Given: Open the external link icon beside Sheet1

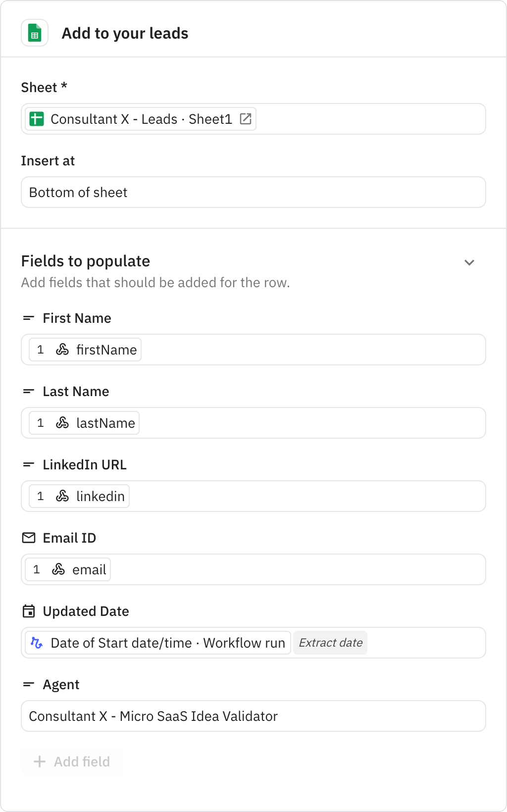Looking at the screenshot, I should point(246,119).
